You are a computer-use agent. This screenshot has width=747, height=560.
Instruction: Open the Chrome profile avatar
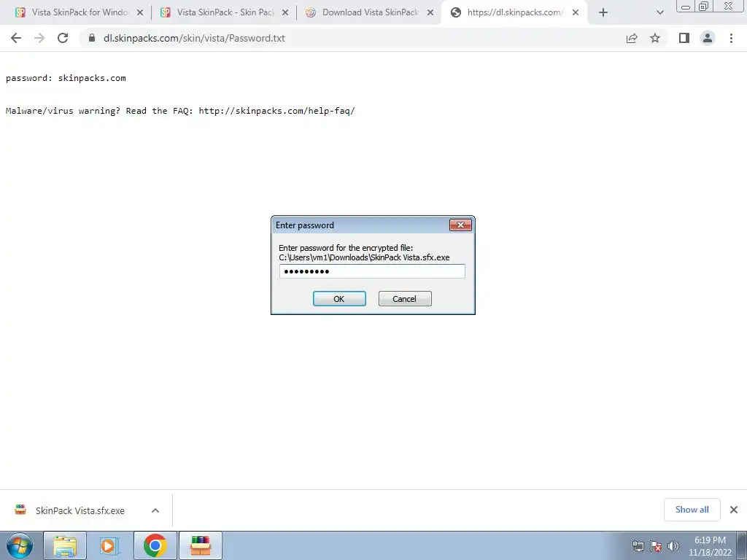point(708,38)
